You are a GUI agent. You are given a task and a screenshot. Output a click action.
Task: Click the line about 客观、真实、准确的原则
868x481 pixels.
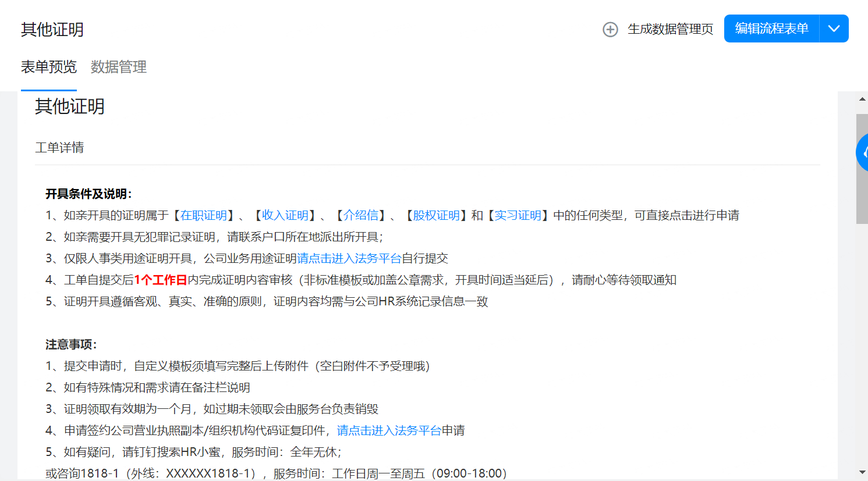267,301
